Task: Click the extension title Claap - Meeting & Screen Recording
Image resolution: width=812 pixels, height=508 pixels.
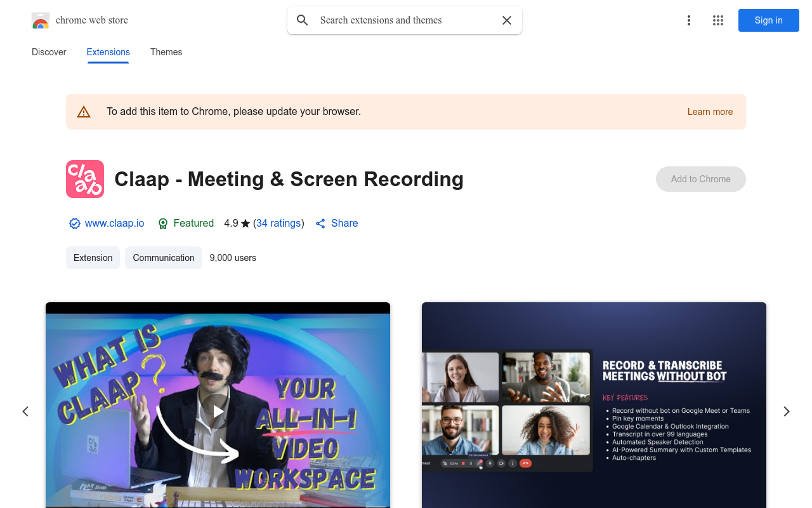Action: coord(289,179)
